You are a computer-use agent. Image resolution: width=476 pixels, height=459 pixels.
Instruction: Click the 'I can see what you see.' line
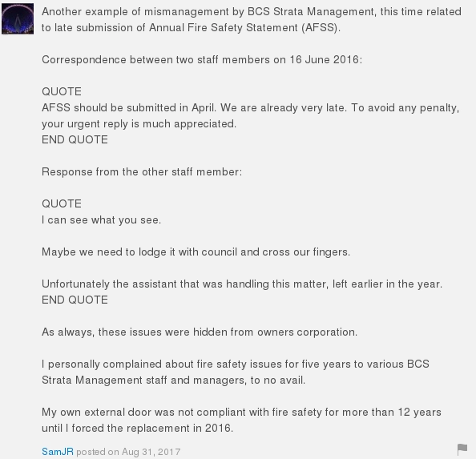click(x=102, y=220)
